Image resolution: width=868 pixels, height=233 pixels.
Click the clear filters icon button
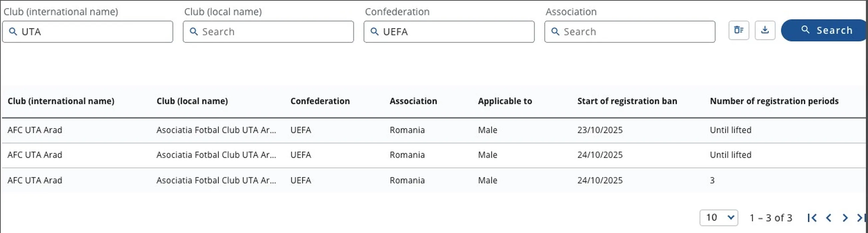point(738,30)
